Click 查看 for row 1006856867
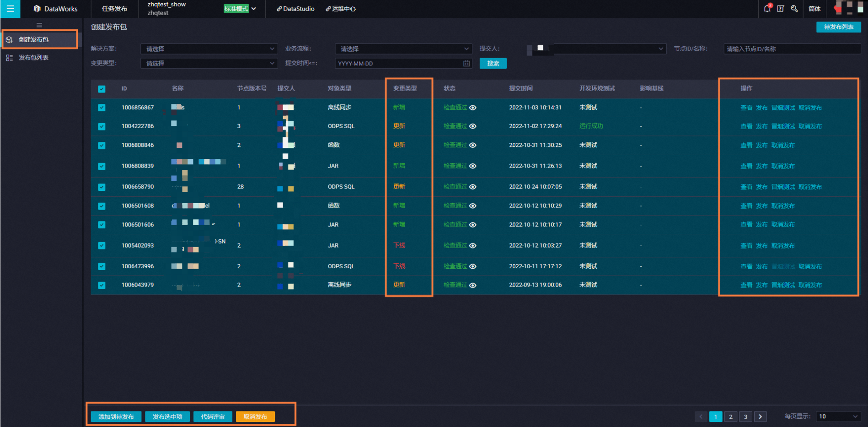868x427 pixels. [x=746, y=108]
